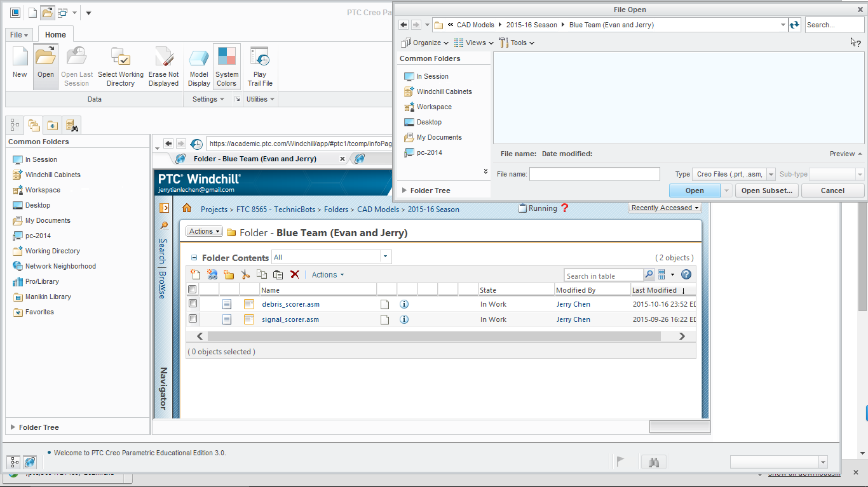Select the Home ribbon tab

(55, 35)
